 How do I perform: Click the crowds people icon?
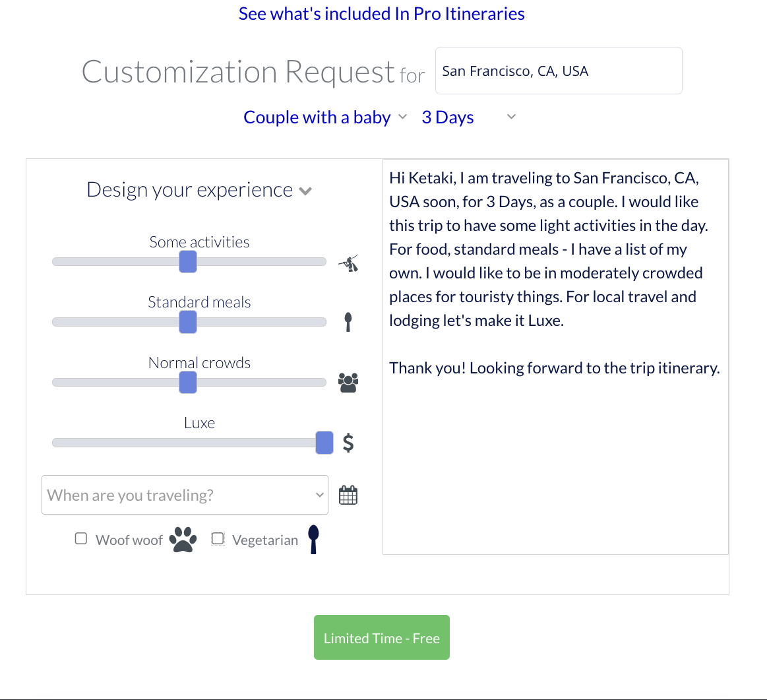(x=348, y=382)
